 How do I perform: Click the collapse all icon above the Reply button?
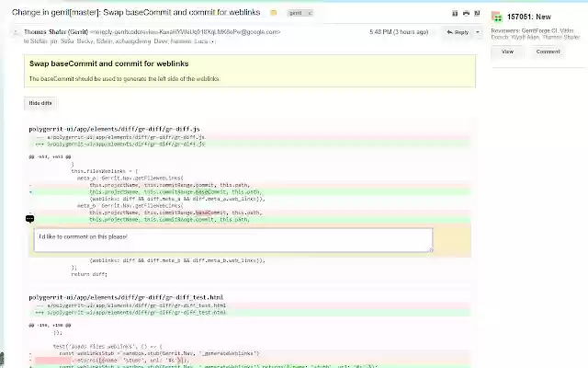pyautogui.click(x=455, y=14)
